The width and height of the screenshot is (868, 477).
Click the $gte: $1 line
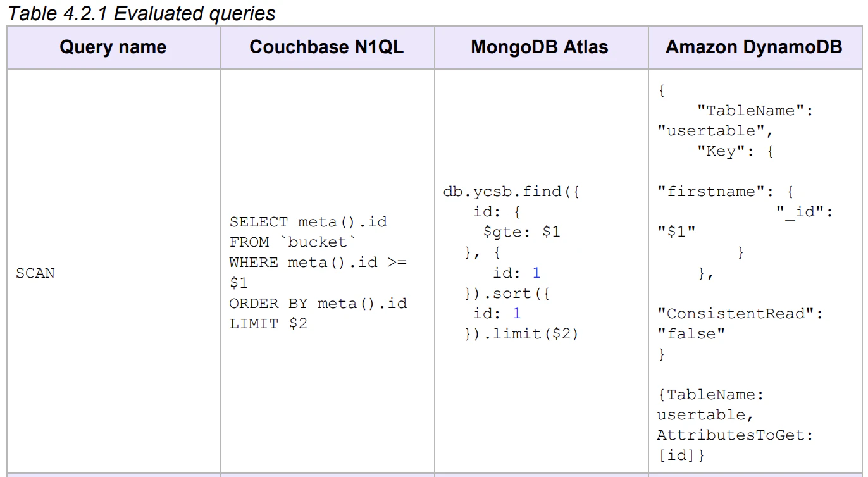(x=522, y=232)
